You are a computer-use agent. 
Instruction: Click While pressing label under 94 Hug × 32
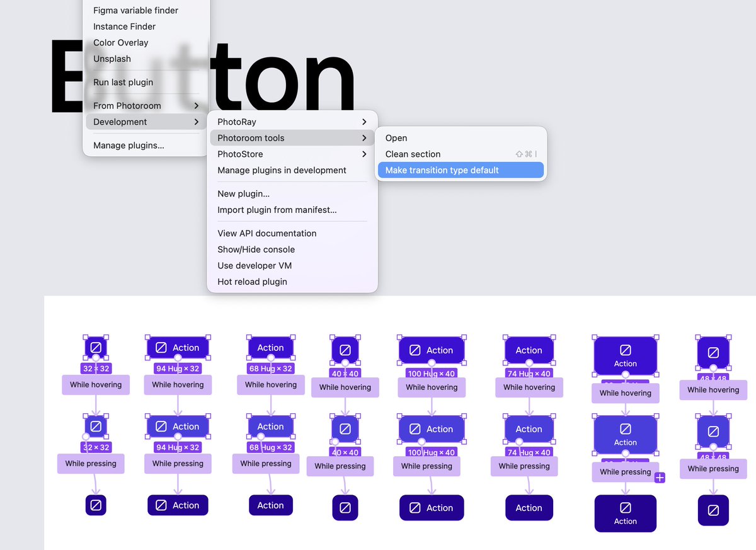coord(178,464)
